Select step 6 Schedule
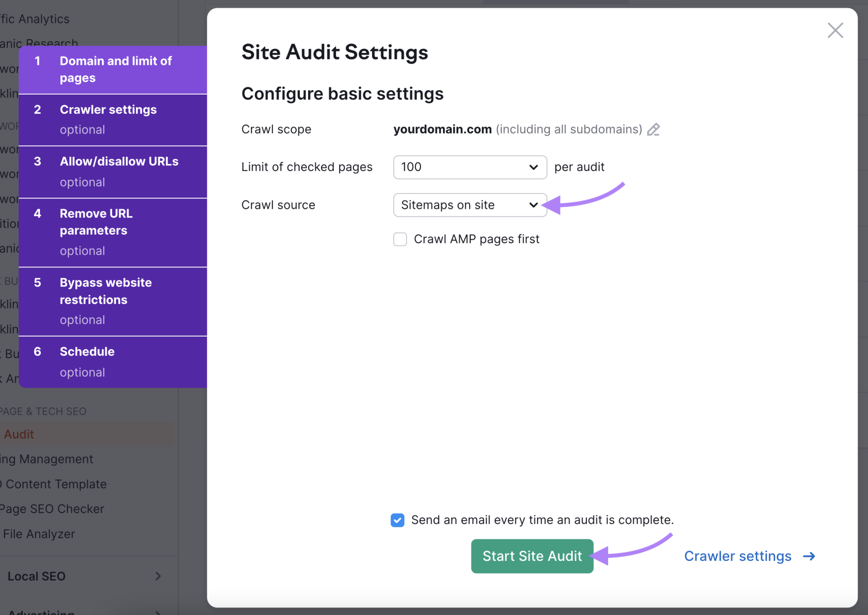The width and height of the screenshot is (868, 615). 113,362
